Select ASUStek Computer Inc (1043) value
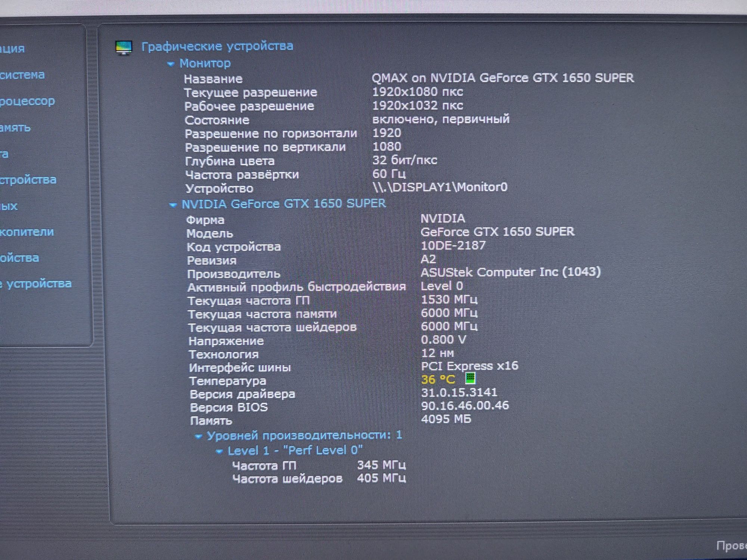The width and height of the screenshot is (747, 560). pyautogui.click(x=511, y=272)
